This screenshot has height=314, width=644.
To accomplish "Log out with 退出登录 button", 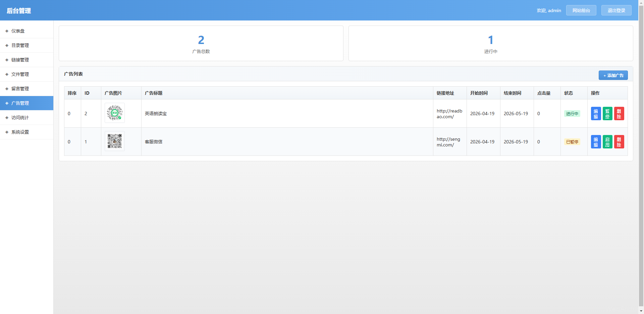I will 616,10.
